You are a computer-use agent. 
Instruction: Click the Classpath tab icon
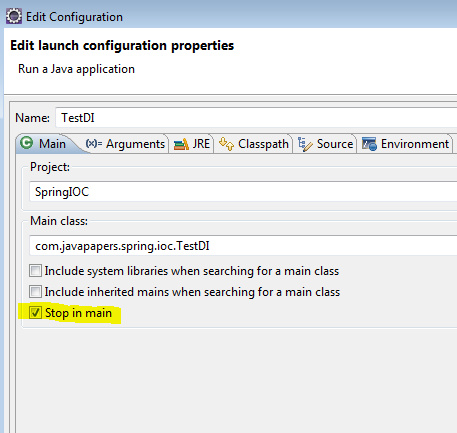pyautogui.click(x=226, y=144)
